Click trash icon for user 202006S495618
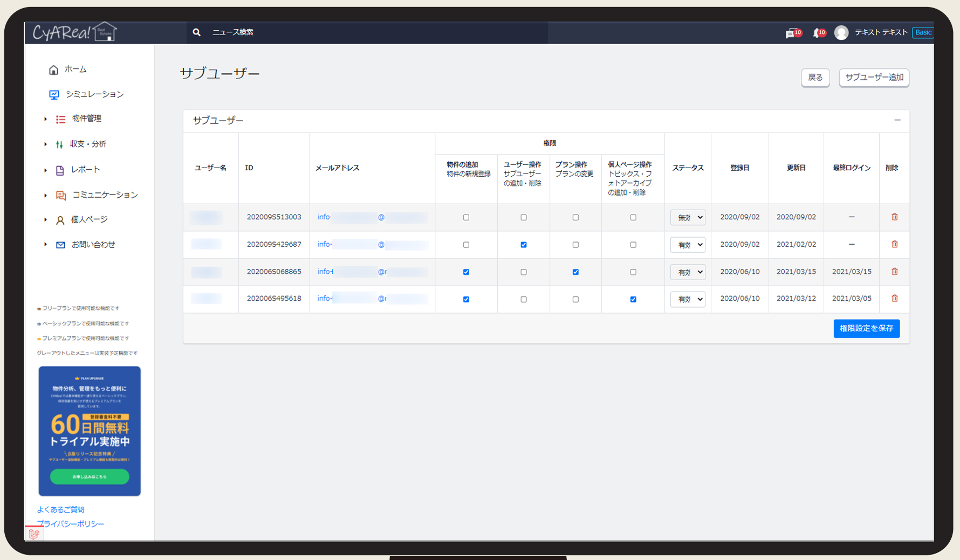Viewport: 960px width, 560px height. 894,299
